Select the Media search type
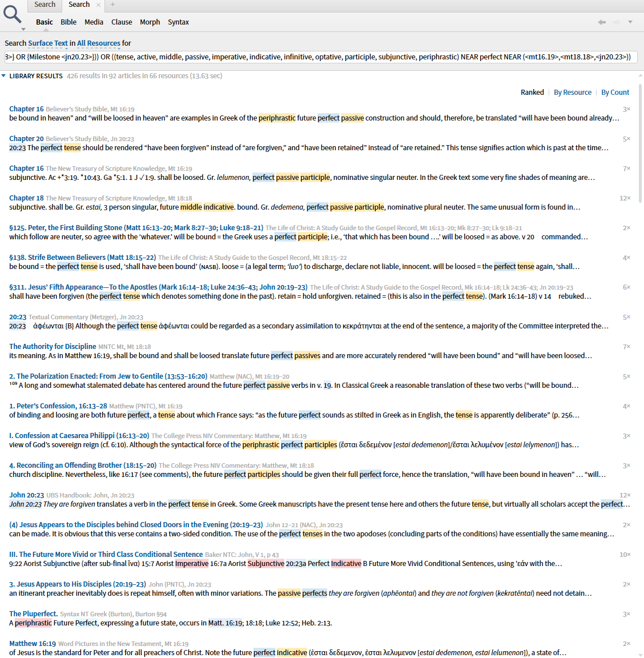644x658 pixels. pyautogui.click(x=94, y=22)
